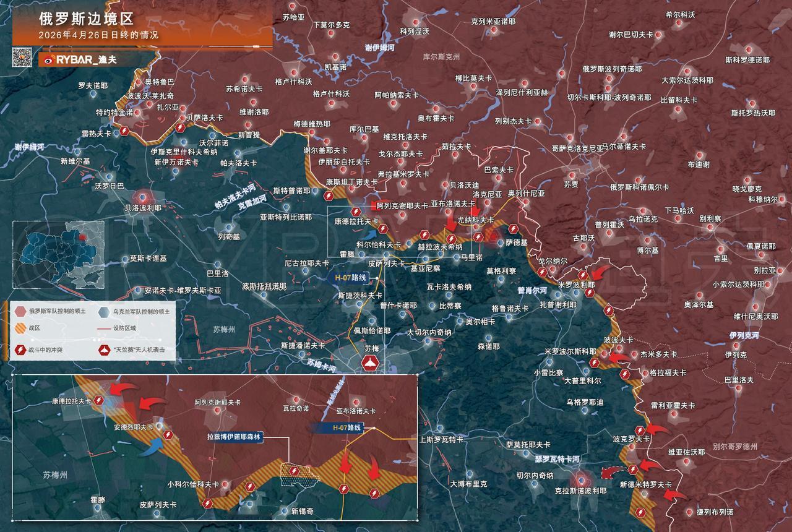Click the legend line sample for 设防区域

coord(103,328)
